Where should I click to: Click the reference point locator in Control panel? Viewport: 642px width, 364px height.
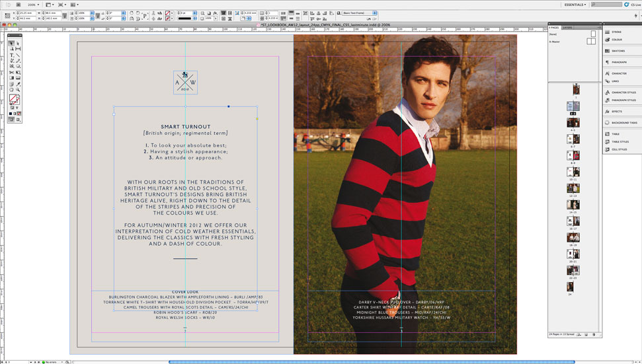(7, 16)
